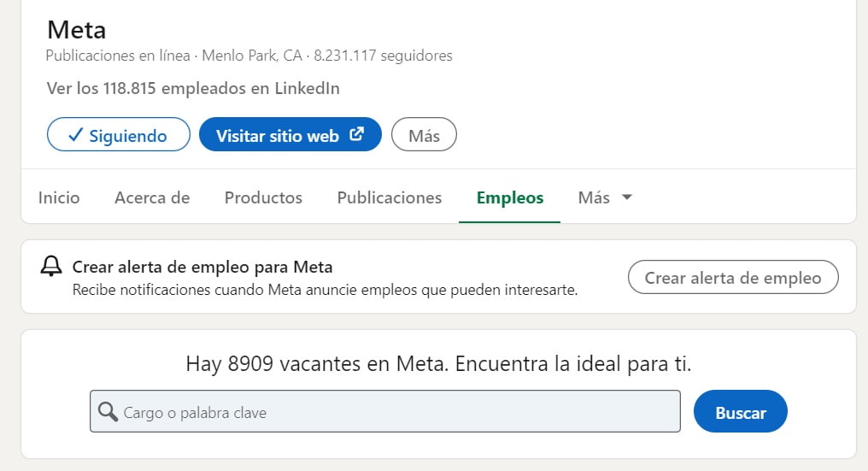Open Ver los 118.815 empleados link
Screen dimensions: 868x471
[x=193, y=88]
